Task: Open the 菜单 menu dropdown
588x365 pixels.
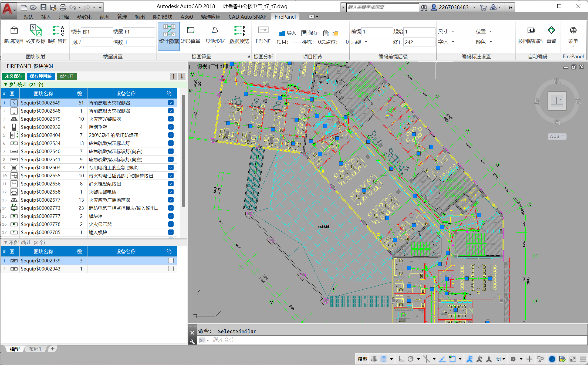Action: pyautogui.click(x=573, y=37)
